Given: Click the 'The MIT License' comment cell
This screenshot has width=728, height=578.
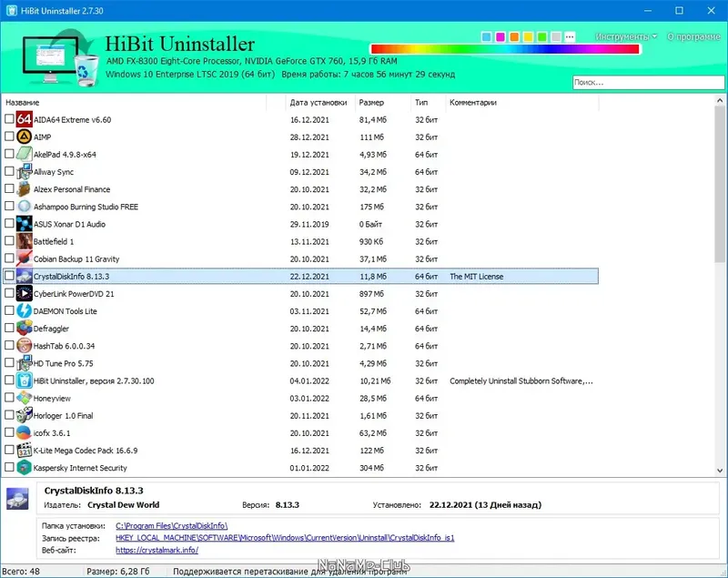Looking at the screenshot, I should [476, 276].
